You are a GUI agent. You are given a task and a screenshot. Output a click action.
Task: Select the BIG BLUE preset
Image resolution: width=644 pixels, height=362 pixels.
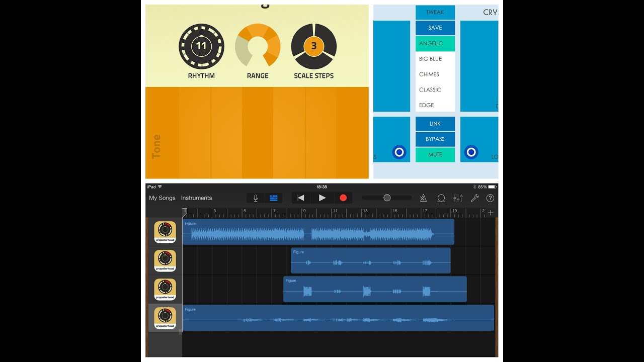(435, 59)
